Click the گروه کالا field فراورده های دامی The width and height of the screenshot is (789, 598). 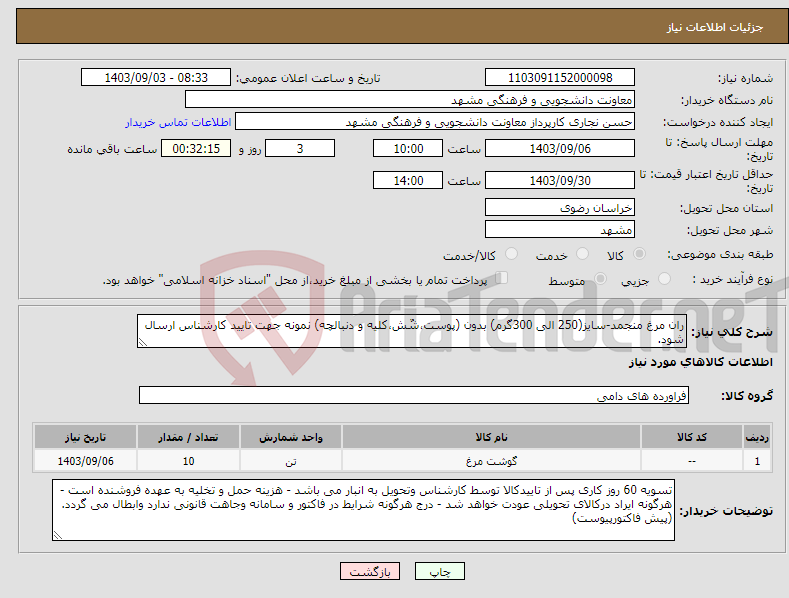tap(414, 395)
